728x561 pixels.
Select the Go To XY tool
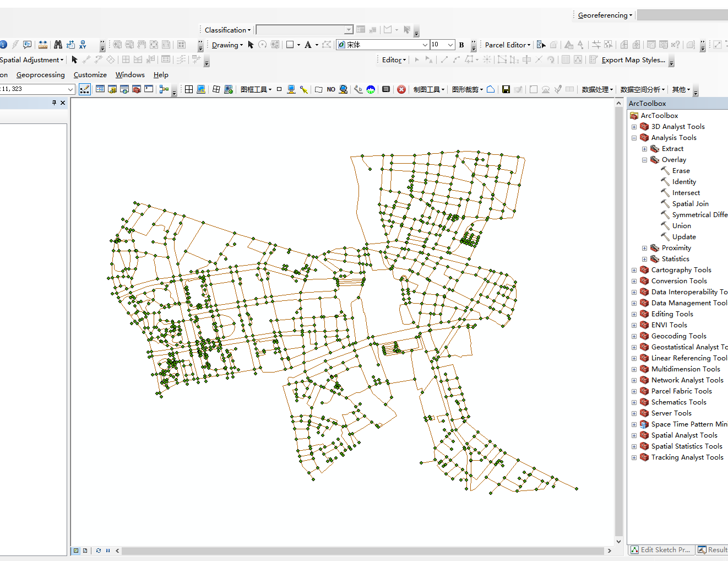[83, 45]
